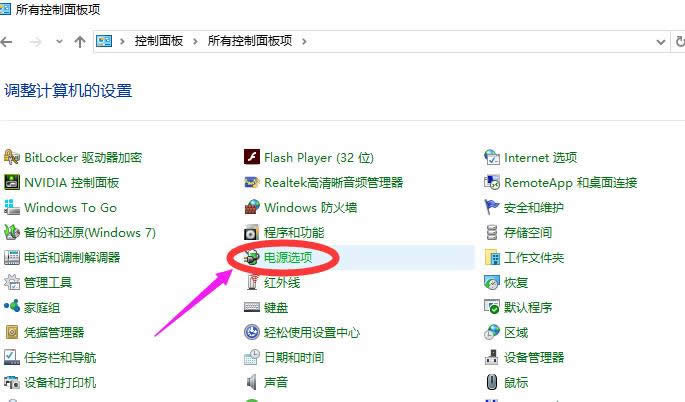Click the Windows Firewall icon
Viewport: 685px width, 402px height.
(252, 207)
